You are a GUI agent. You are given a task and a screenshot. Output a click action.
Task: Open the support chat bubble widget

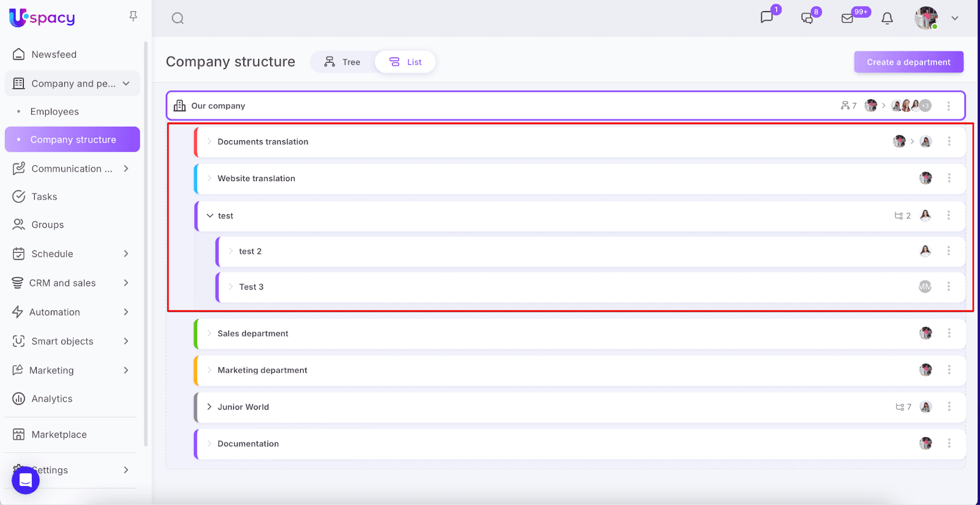pyautogui.click(x=26, y=480)
